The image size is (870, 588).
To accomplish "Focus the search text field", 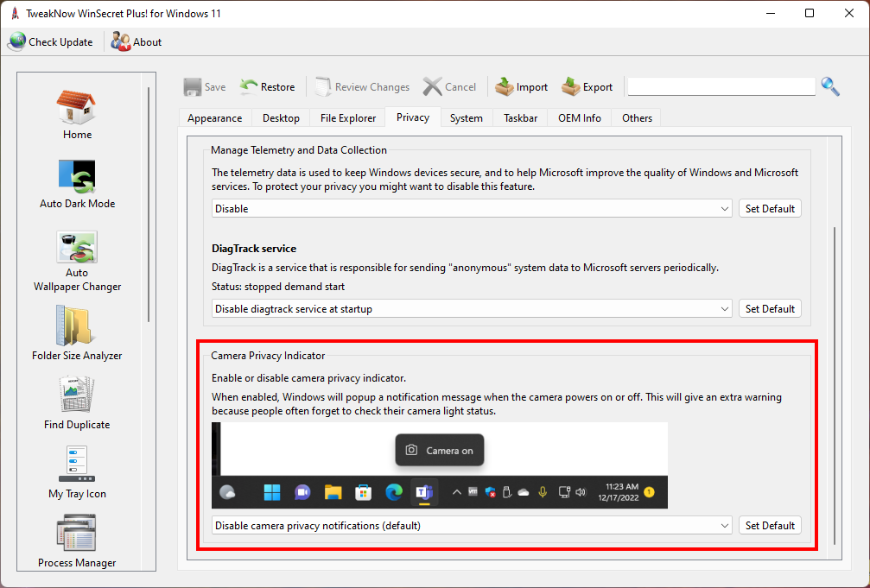I will [x=721, y=86].
